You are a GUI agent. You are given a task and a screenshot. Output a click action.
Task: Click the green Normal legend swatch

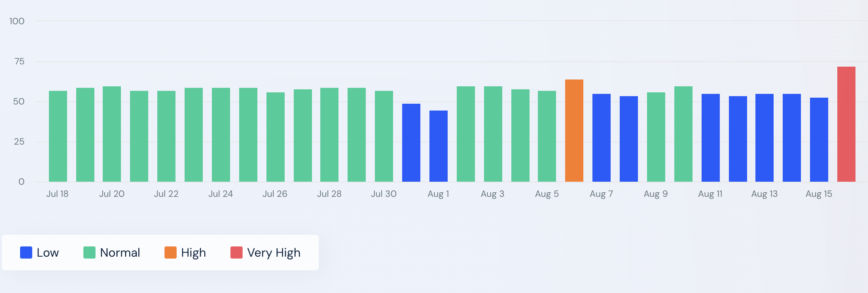[89, 252]
